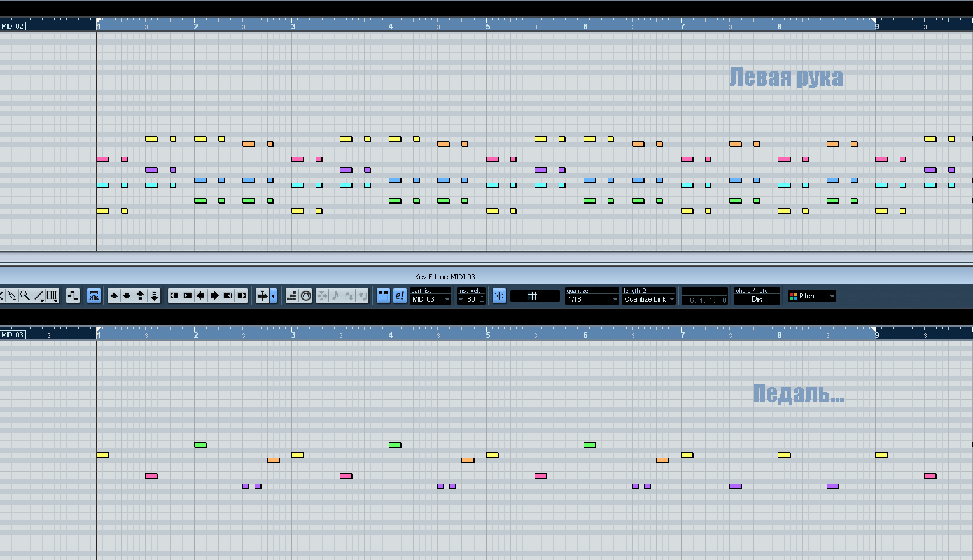Click bar 8 in the MIDI 03 ruler

click(x=780, y=335)
